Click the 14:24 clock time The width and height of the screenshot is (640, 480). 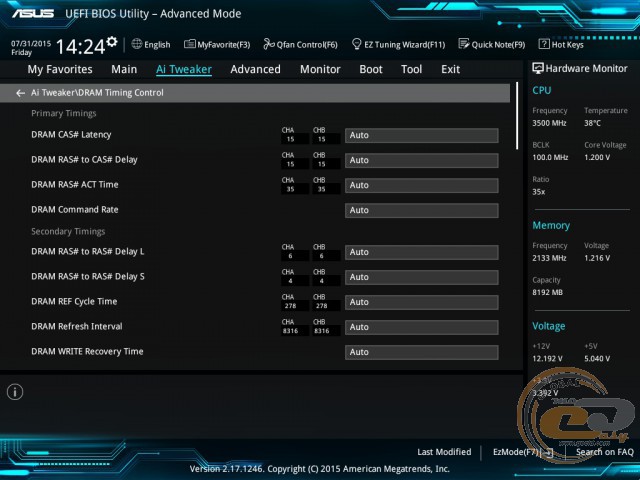click(x=80, y=47)
